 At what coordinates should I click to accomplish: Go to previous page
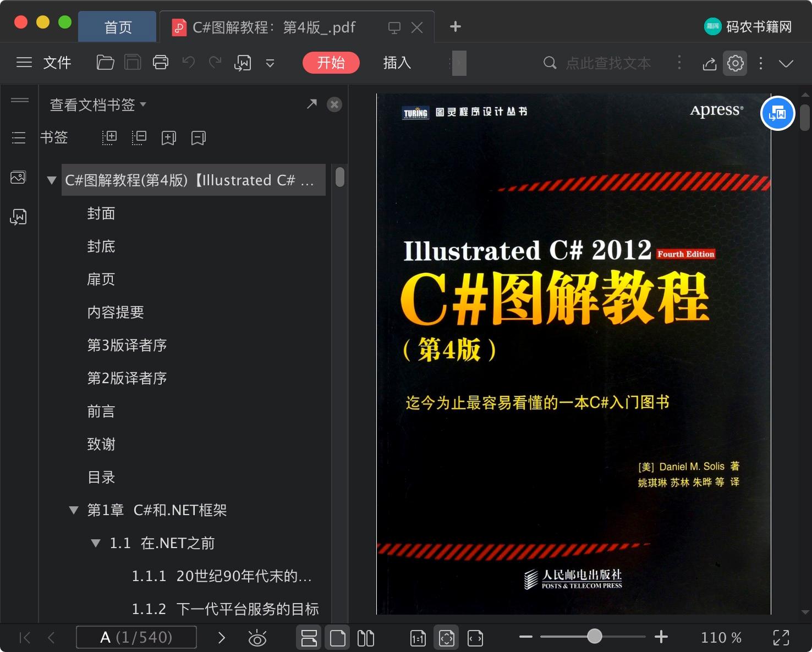click(52, 638)
